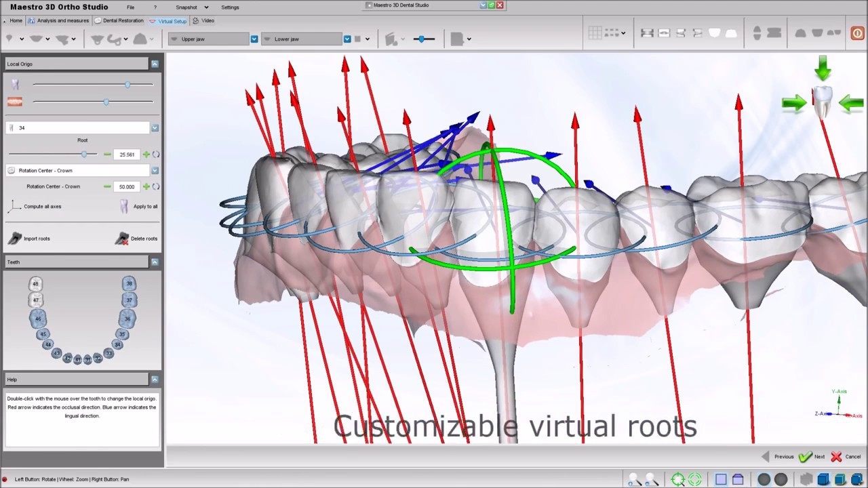Select tooth 34 in the teeth chart
The height and width of the screenshot is (488, 868).
pyautogui.click(x=117, y=345)
